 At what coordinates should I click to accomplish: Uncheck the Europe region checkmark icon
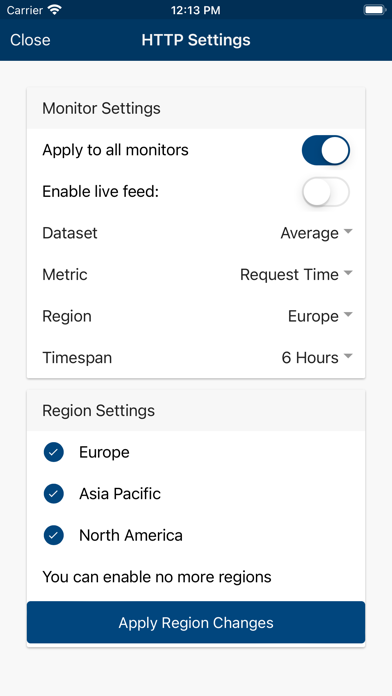pyautogui.click(x=54, y=452)
